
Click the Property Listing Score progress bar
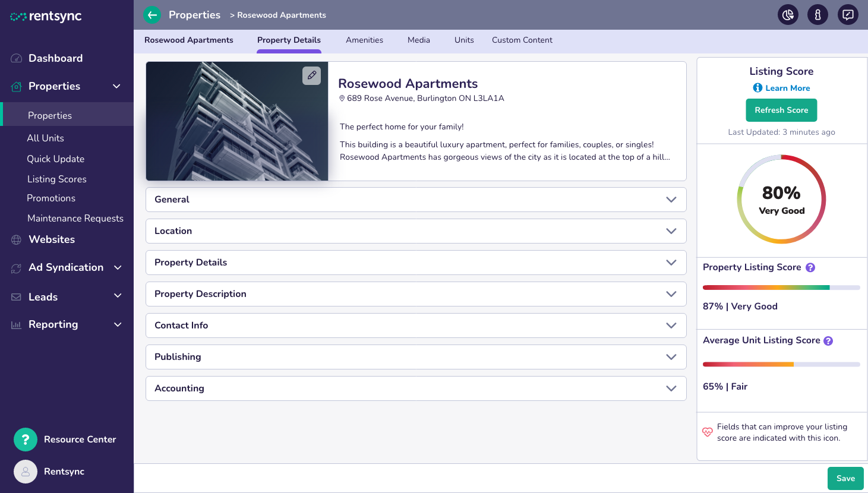point(781,287)
